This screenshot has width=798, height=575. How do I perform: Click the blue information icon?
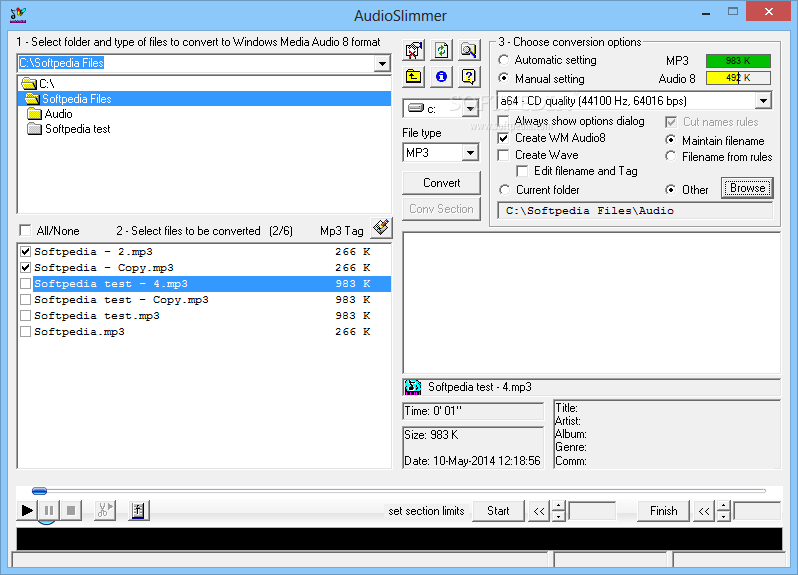coord(441,77)
